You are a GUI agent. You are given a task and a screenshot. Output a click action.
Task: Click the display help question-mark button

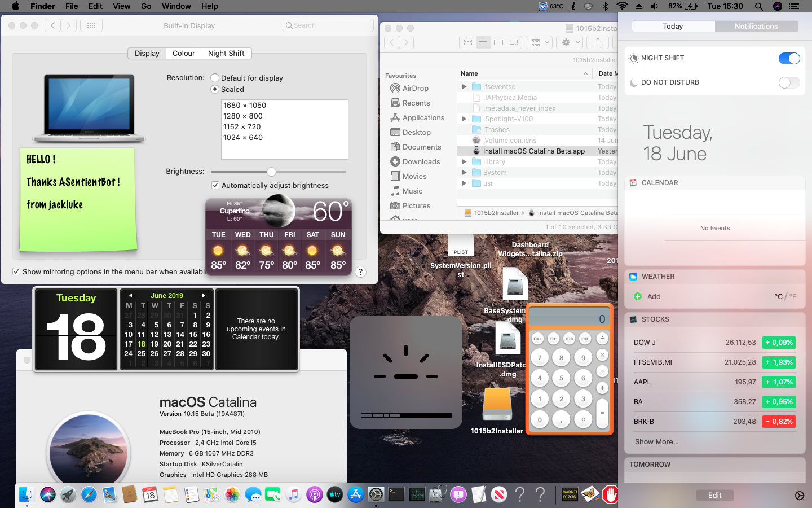point(360,271)
